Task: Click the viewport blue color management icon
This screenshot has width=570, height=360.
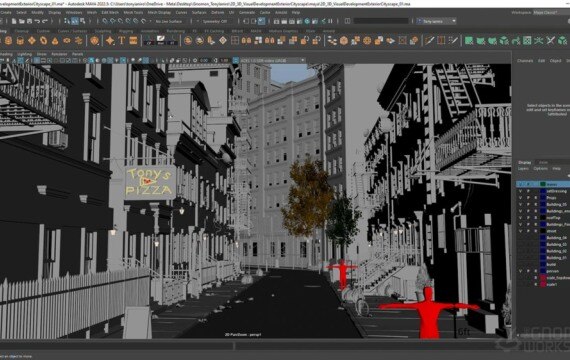Action: 236,60
